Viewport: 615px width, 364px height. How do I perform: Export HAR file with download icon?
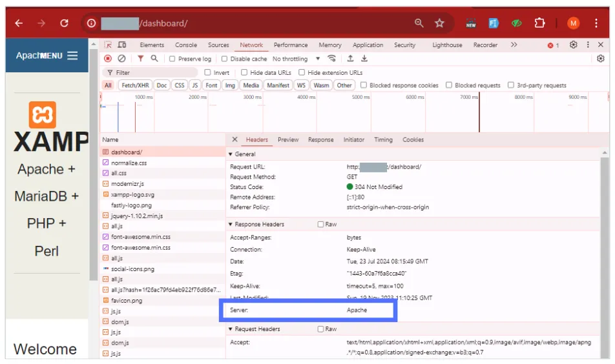(364, 58)
